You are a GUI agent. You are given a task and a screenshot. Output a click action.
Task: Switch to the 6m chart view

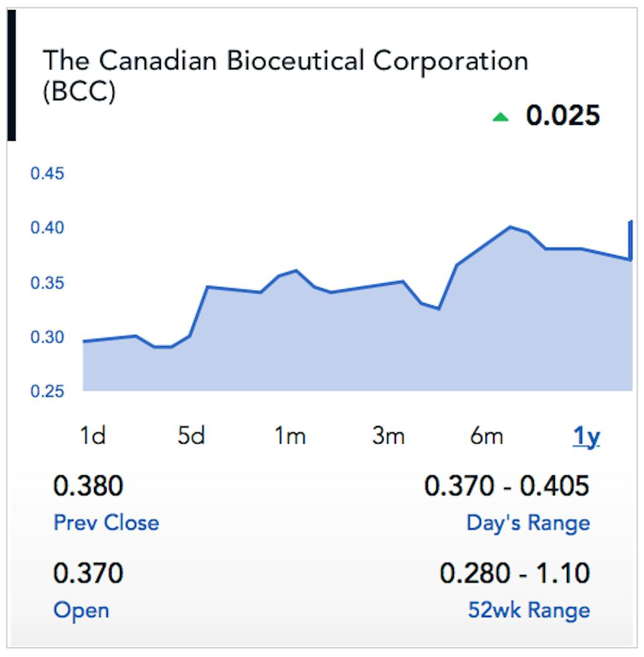(x=486, y=436)
